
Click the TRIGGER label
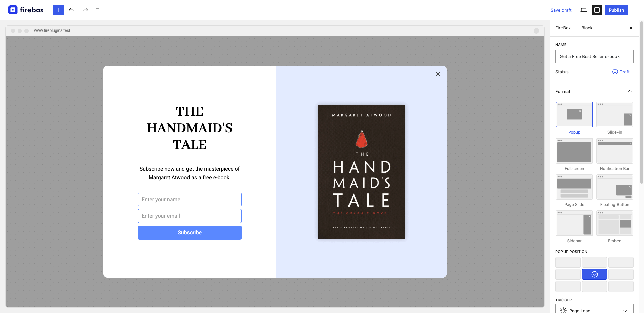click(563, 300)
